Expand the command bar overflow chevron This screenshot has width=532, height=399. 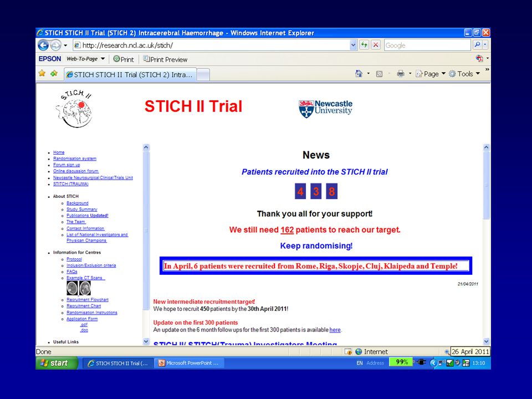click(x=487, y=70)
